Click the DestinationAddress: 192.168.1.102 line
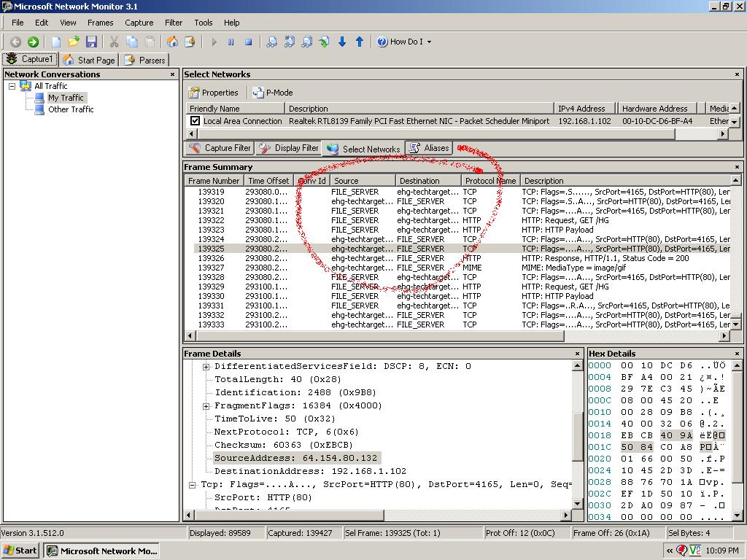 (x=310, y=472)
